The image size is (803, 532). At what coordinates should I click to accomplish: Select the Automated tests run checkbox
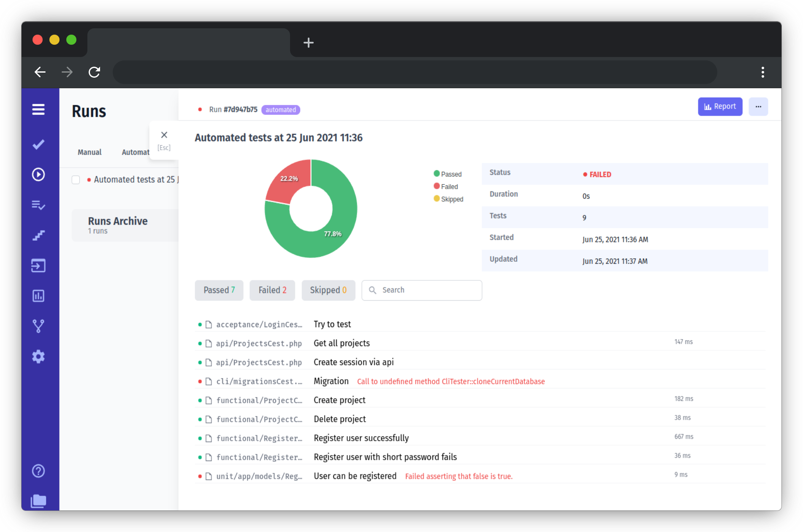[76, 180]
